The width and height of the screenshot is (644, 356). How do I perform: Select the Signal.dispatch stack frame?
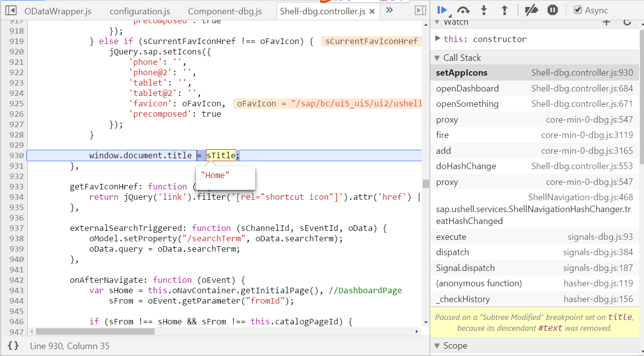point(534,268)
